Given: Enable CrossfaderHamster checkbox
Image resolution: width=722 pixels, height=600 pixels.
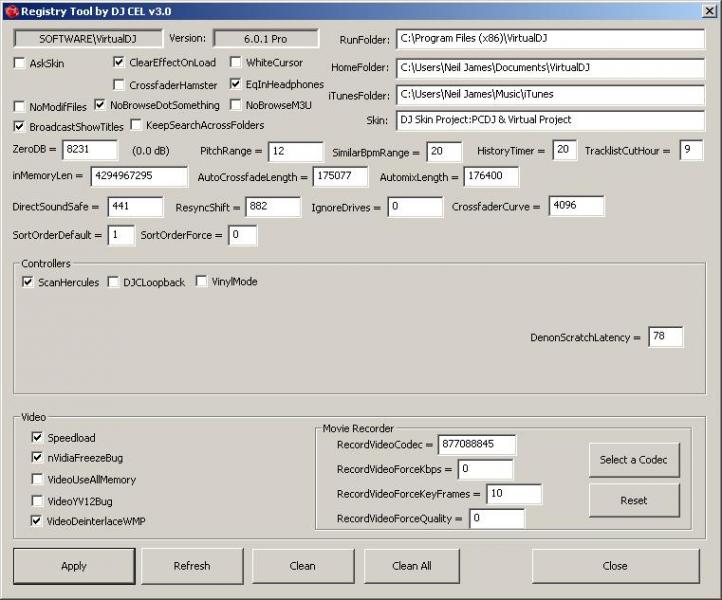Looking at the screenshot, I should (119, 85).
